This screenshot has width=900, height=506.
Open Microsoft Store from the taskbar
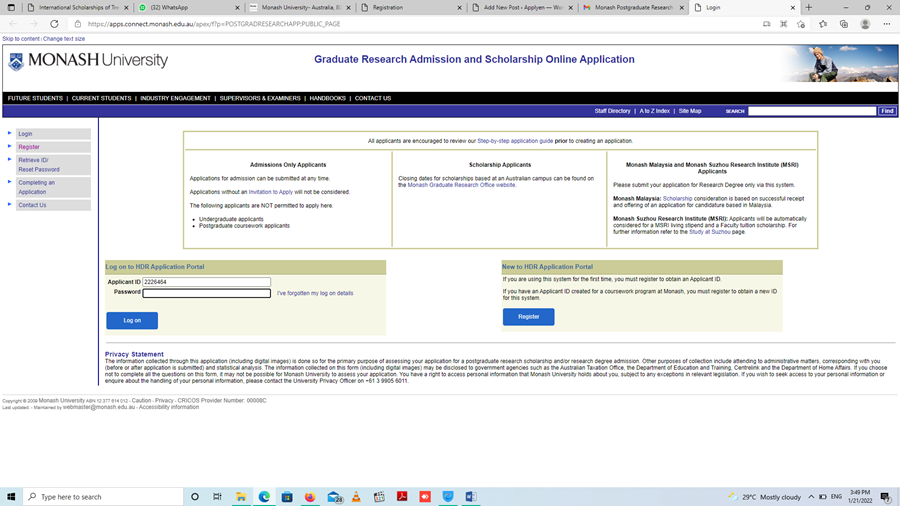point(287,497)
